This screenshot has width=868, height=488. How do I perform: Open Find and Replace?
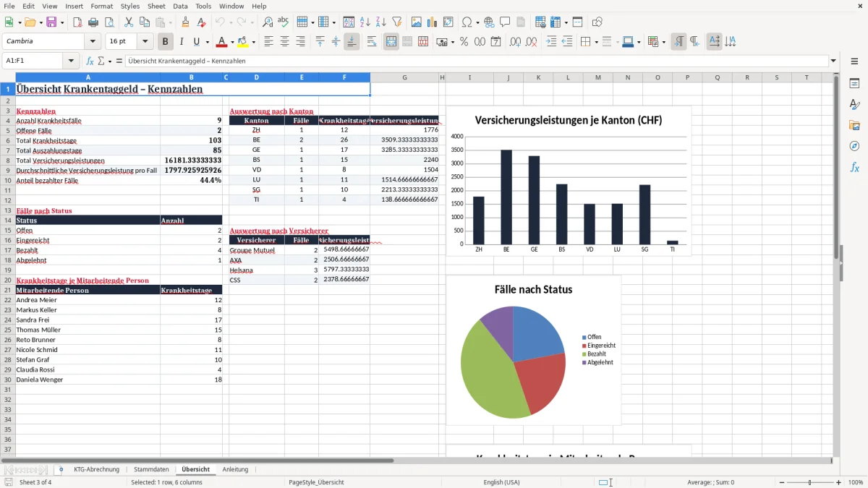268,22
